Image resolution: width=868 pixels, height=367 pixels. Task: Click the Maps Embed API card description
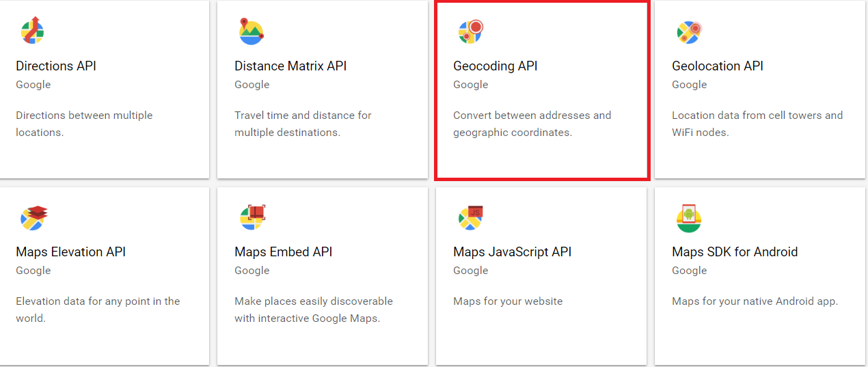314,310
